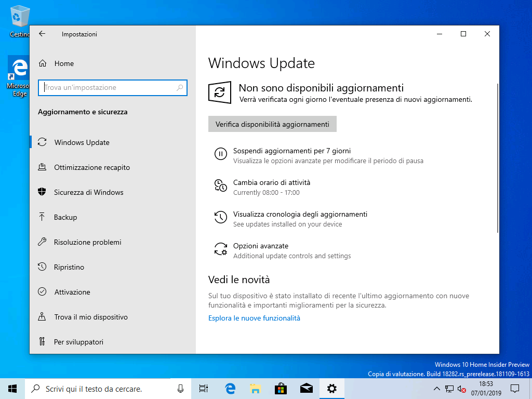Click the pause icon for suspending updates
The height and width of the screenshot is (399, 532).
pos(220,154)
